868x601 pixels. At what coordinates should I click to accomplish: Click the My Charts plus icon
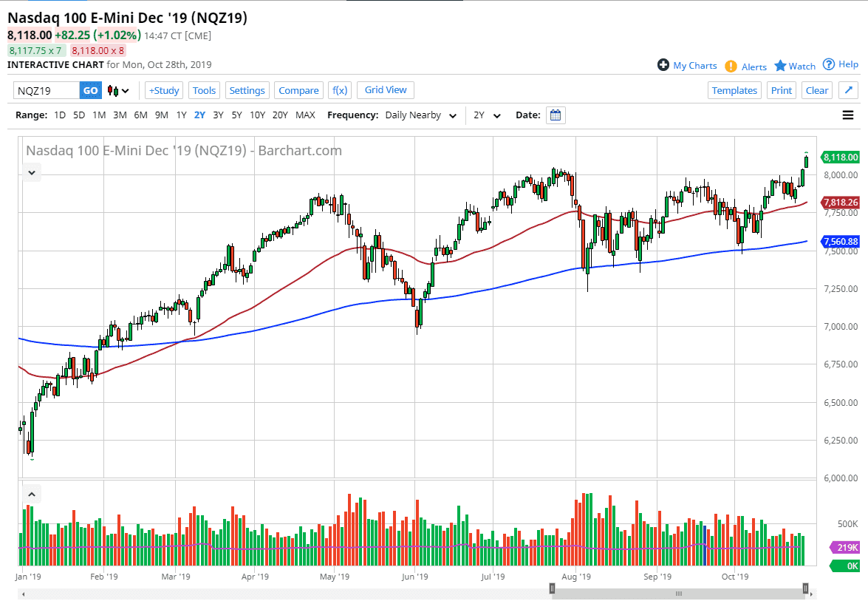664,65
